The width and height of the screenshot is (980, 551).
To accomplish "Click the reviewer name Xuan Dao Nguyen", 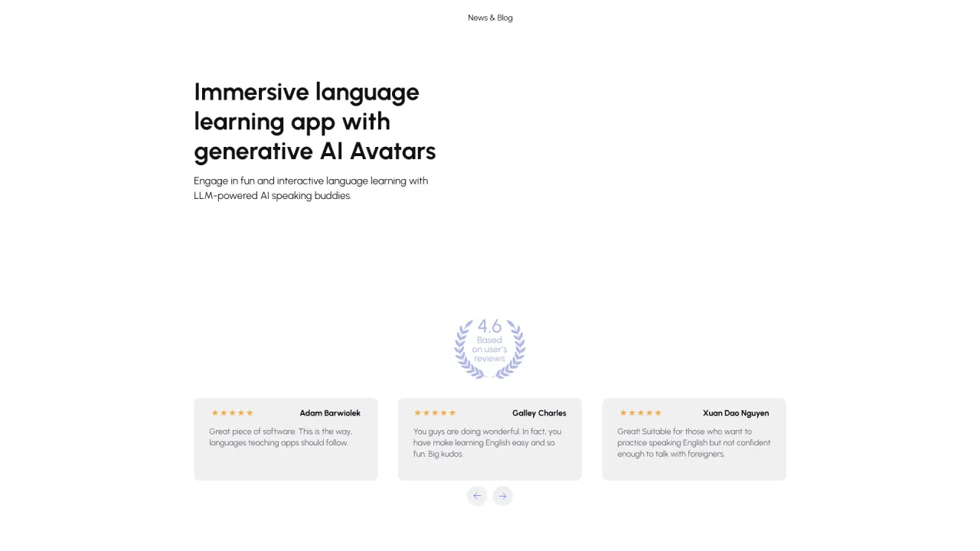I will 736,413.
